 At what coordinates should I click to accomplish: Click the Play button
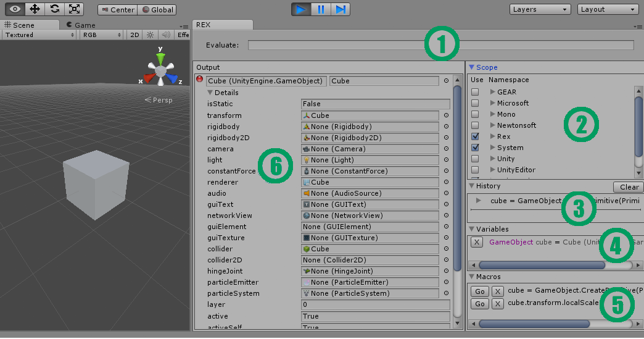(x=301, y=9)
